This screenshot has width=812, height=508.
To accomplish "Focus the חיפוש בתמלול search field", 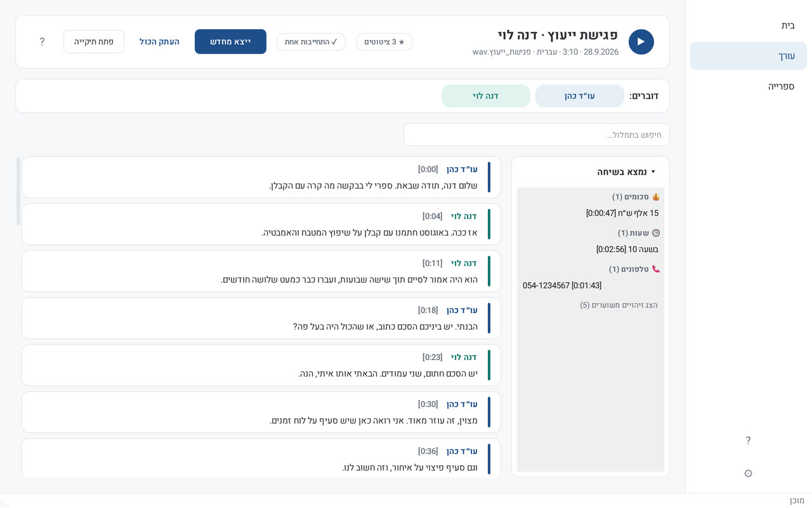I will coord(537,135).
